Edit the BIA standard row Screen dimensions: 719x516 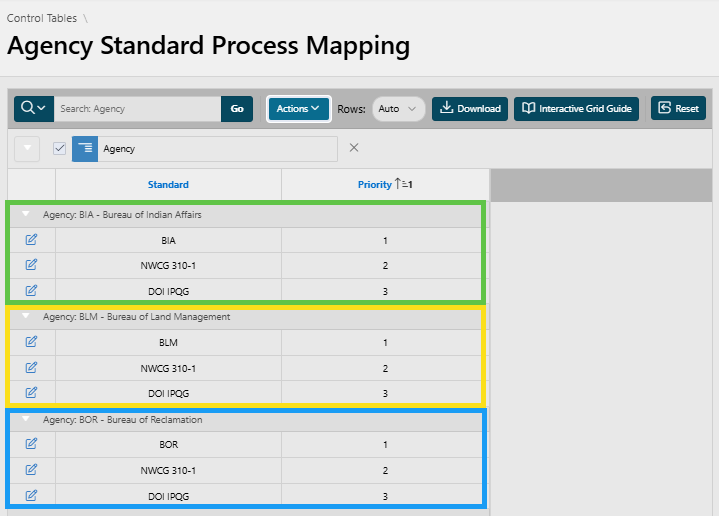point(31,240)
